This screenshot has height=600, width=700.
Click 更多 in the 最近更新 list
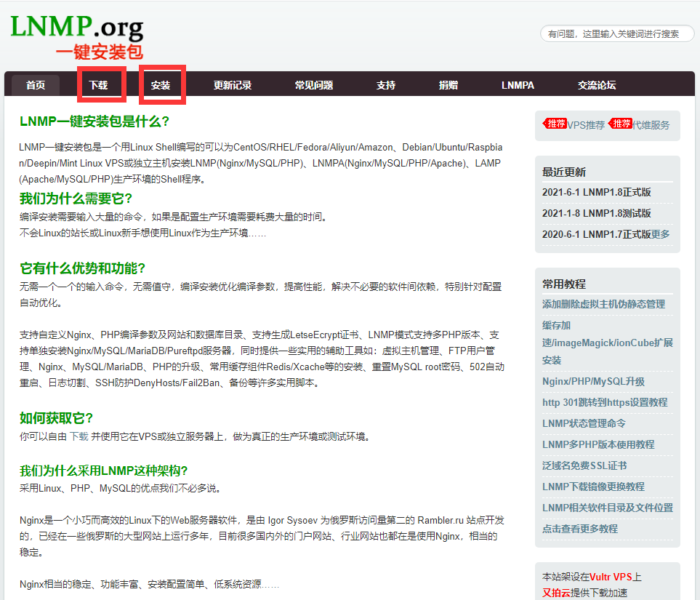pyautogui.click(x=661, y=234)
